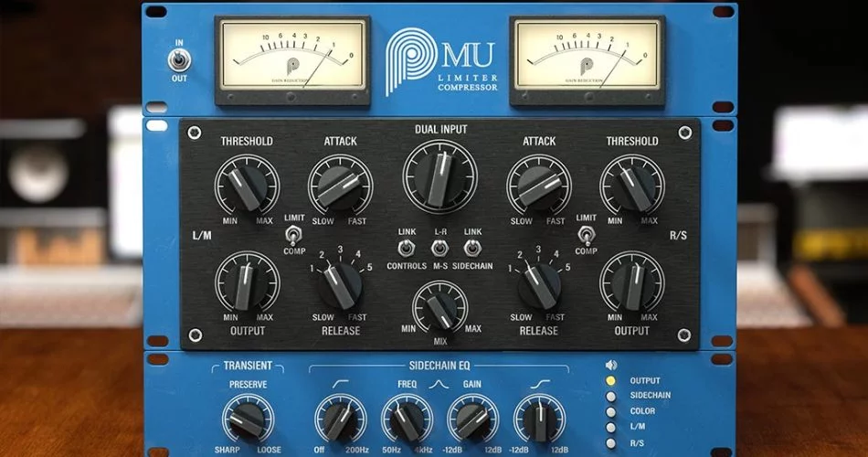Viewport: 868px width, 457px height.
Task: Flip the L/M Limit/Comp switch
Action: tap(292, 235)
